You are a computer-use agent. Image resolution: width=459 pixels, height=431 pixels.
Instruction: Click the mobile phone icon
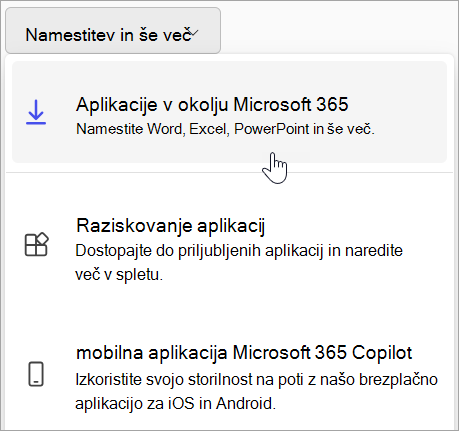[36, 374]
